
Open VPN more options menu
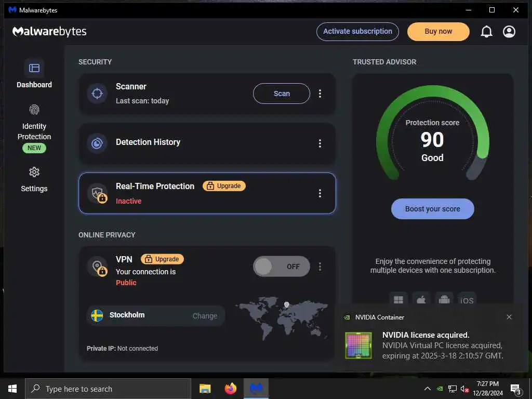320,267
